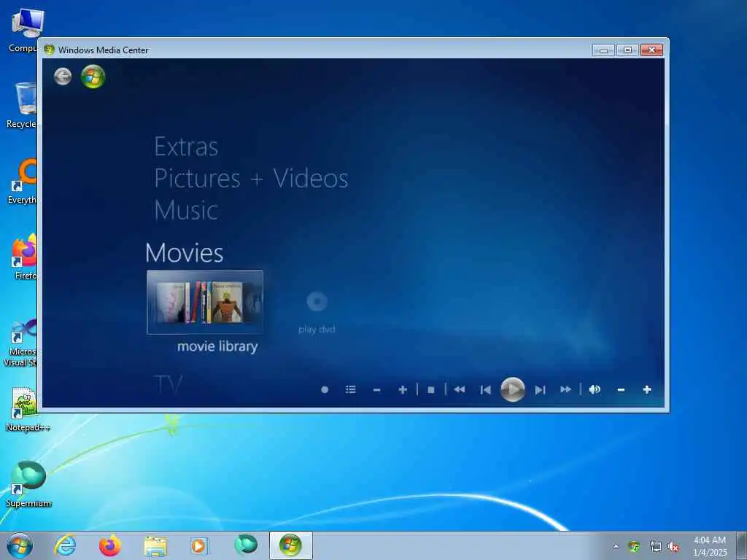This screenshot has width=747, height=560.
Task: Click the round Play button
Action: pos(513,389)
